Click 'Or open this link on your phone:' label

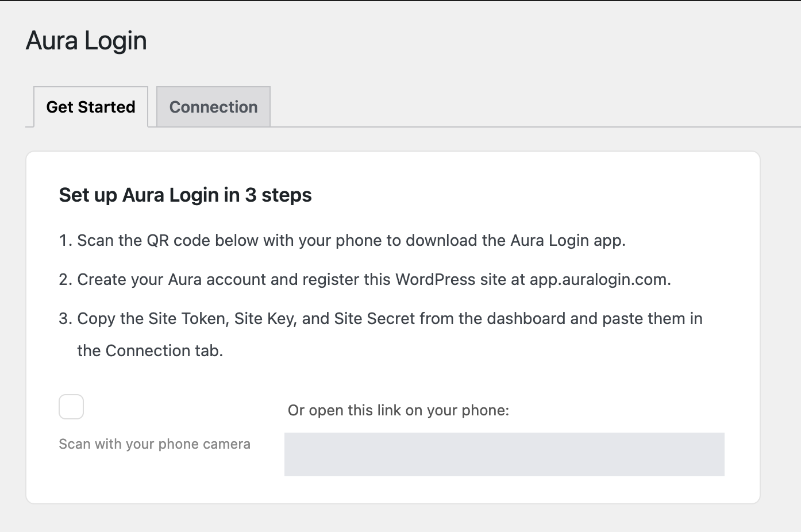pos(398,410)
